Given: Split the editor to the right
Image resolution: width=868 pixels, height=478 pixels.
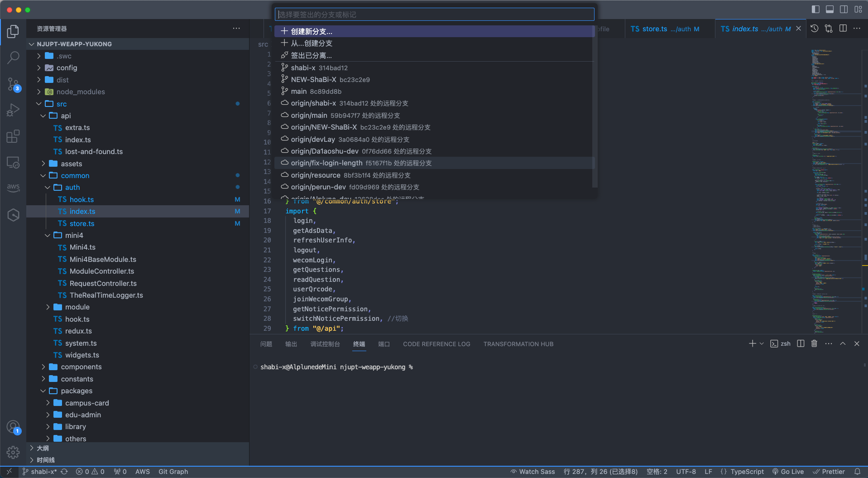Looking at the screenshot, I should (843, 29).
